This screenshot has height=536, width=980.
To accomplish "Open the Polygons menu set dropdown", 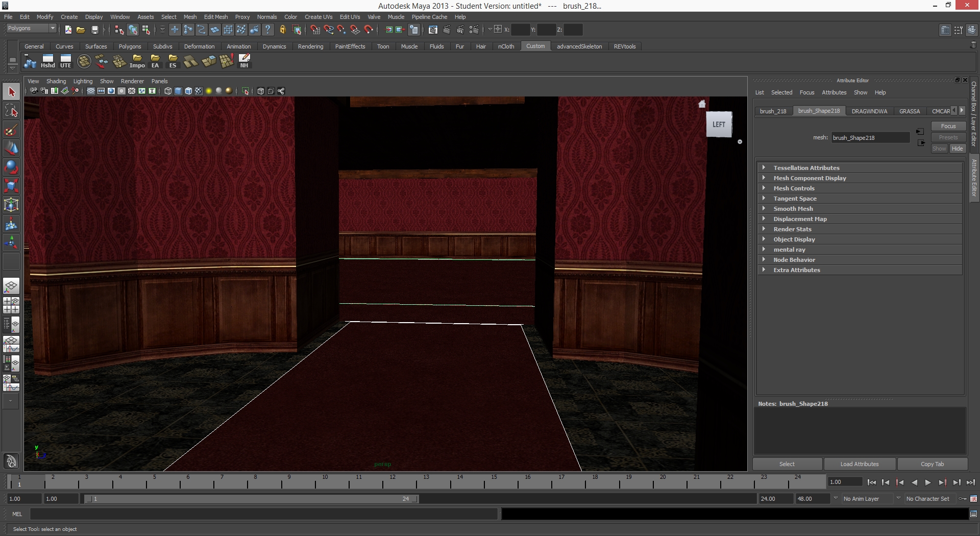I will (x=31, y=29).
